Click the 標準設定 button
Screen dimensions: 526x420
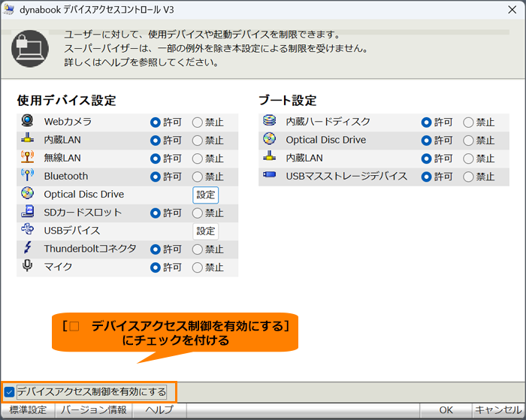point(28,410)
